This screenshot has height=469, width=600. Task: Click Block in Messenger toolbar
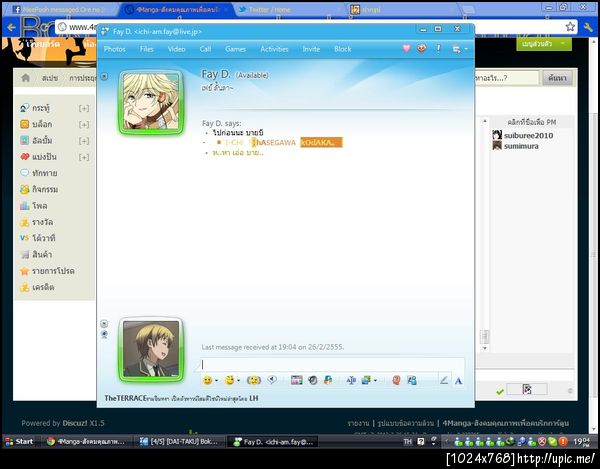pos(342,49)
